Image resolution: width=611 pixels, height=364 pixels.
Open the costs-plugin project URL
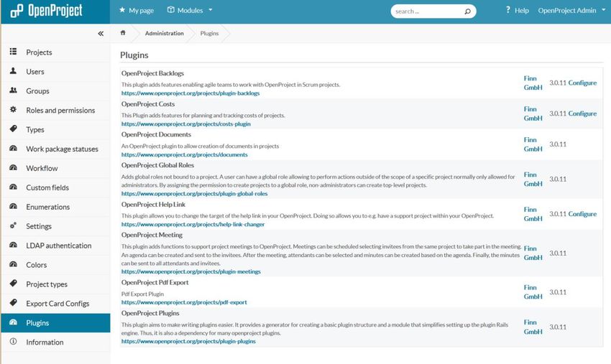pyautogui.click(x=186, y=123)
